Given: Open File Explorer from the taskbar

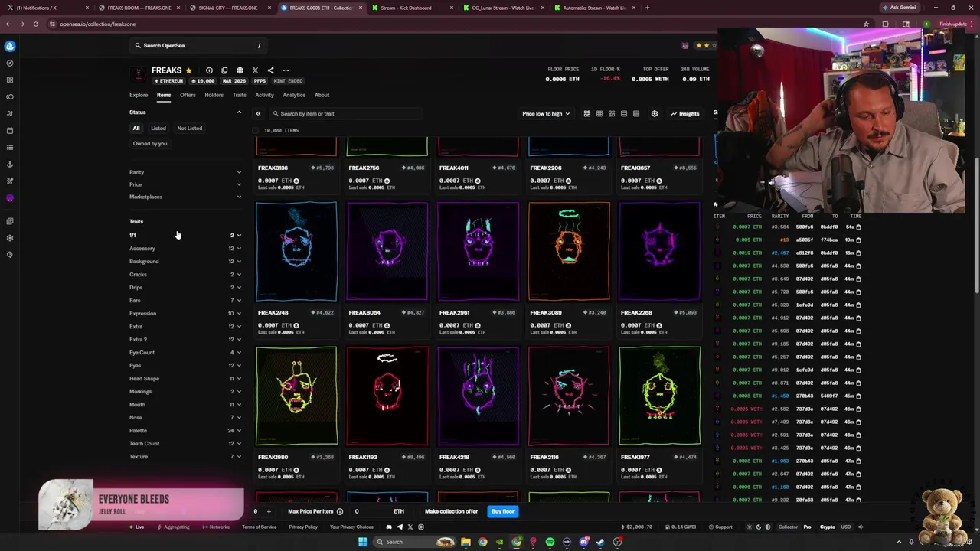Looking at the screenshot, I should pyautogui.click(x=465, y=542).
